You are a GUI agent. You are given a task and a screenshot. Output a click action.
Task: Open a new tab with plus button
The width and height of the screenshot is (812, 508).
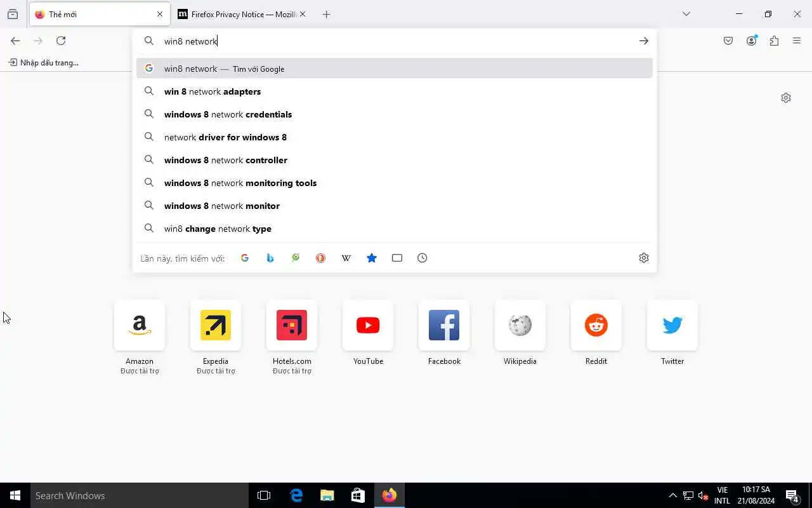pos(326,14)
